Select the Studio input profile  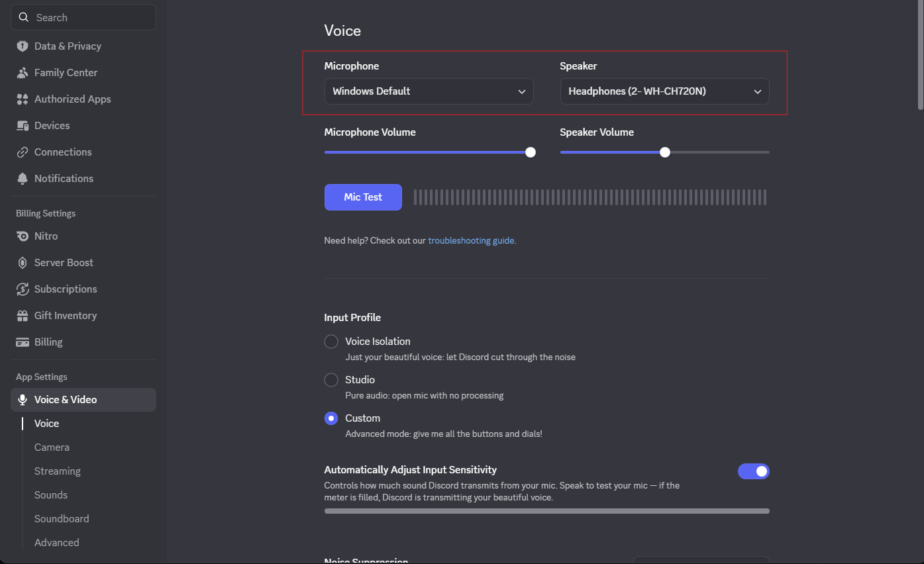point(331,380)
